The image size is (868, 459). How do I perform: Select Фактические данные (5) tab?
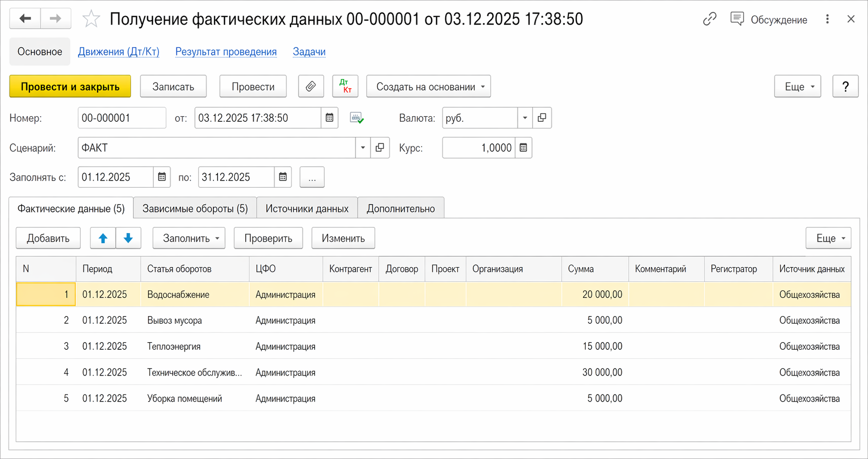[71, 208]
